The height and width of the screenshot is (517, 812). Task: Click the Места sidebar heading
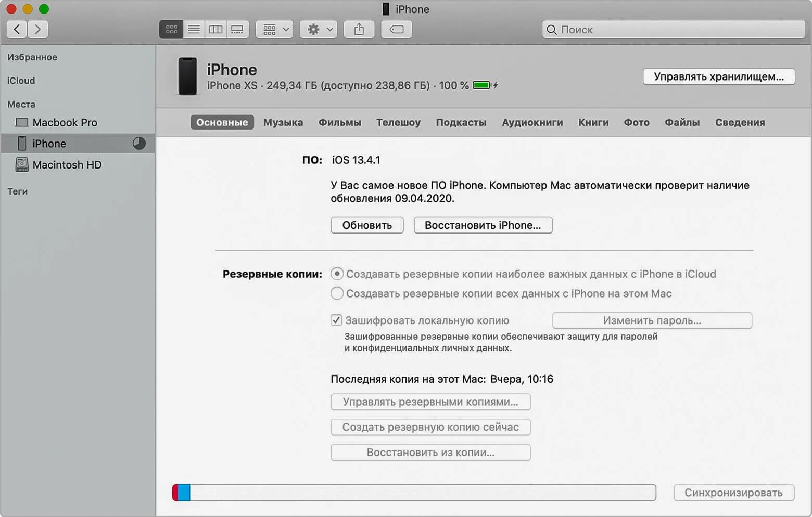click(x=21, y=105)
